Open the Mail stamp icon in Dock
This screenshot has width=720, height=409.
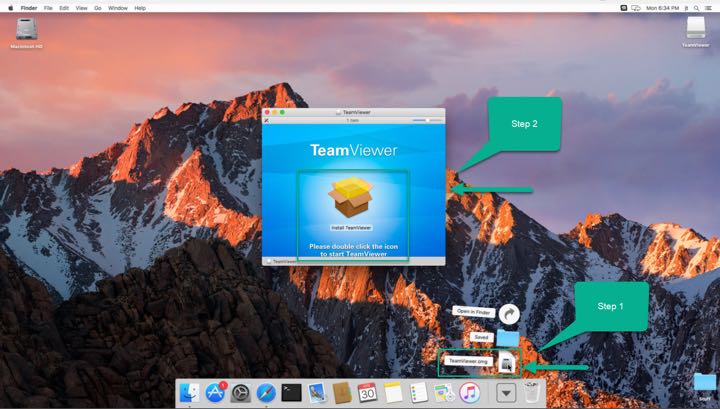pos(317,393)
